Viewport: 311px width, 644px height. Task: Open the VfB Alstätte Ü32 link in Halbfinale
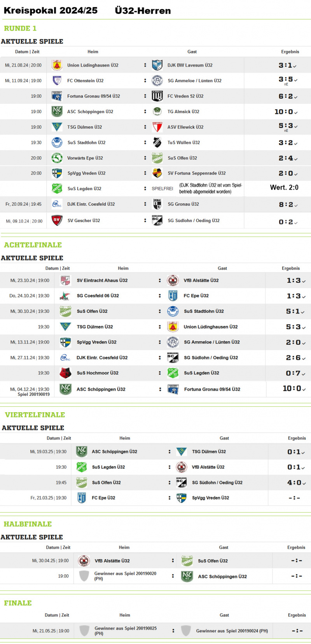click(112, 561)
